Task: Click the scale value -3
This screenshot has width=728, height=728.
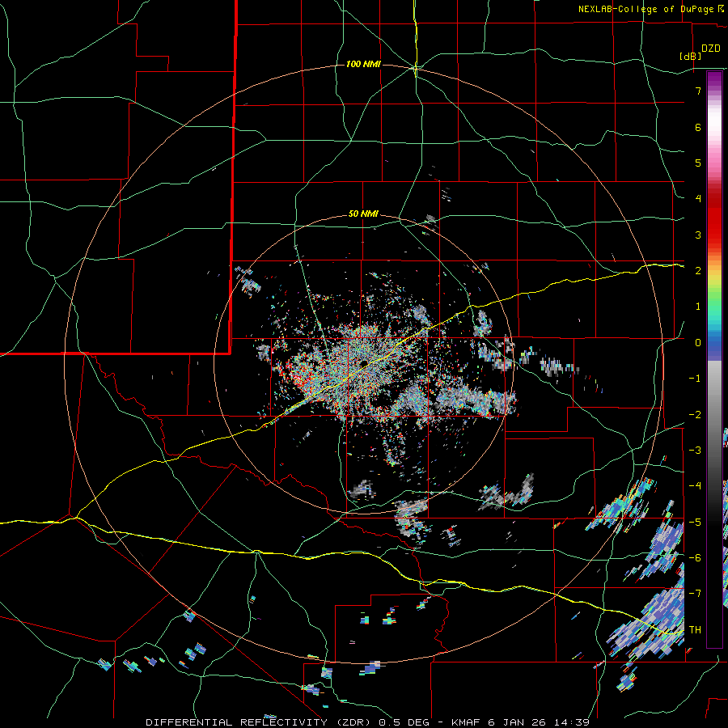Action: click(x=695, y=451)
